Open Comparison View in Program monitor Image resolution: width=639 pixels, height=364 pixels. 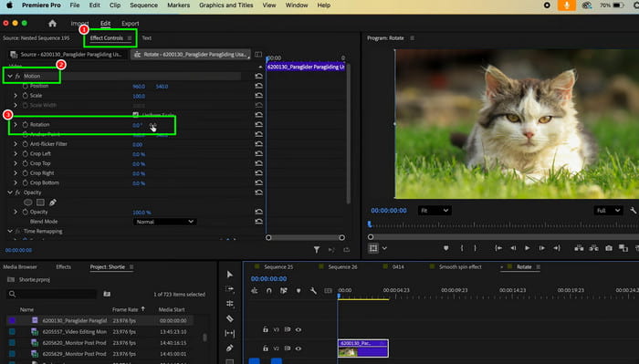[x=623, y=248]
